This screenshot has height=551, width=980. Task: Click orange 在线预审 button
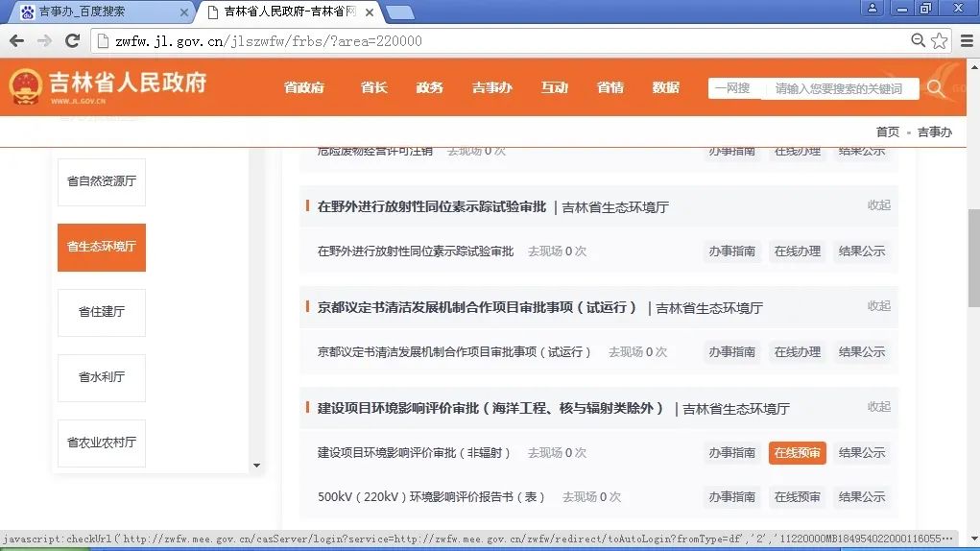[x=797, y=453]
